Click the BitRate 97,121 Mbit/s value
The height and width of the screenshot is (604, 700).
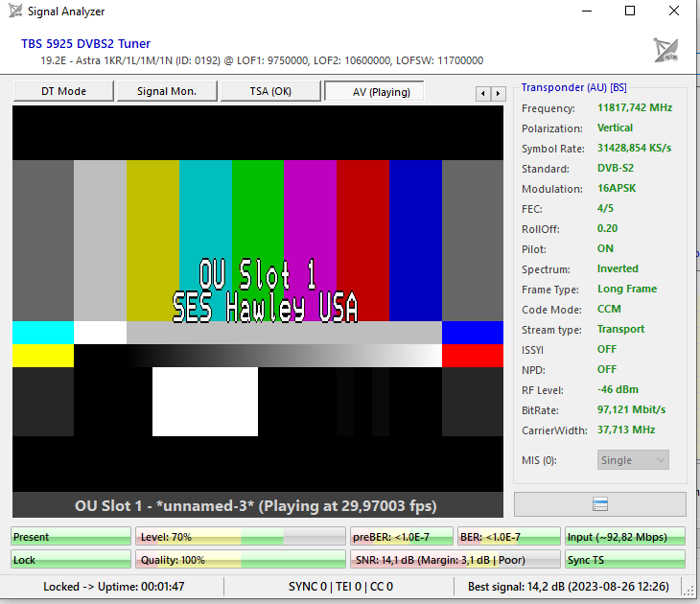(632, 409)
